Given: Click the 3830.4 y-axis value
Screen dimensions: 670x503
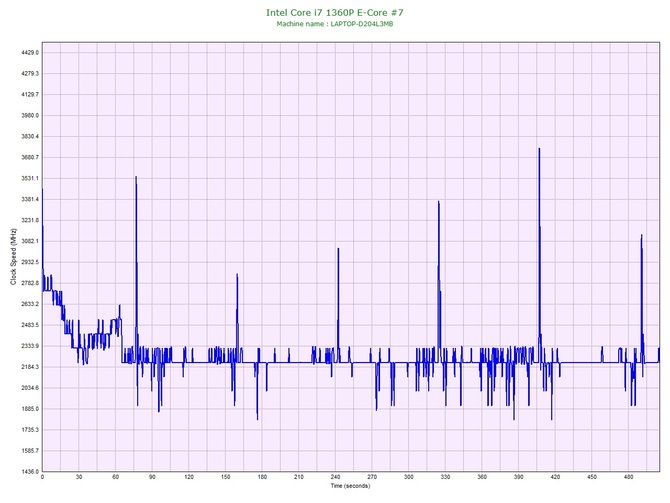Looking at the screenshot, I should click(x=30, y=136).
